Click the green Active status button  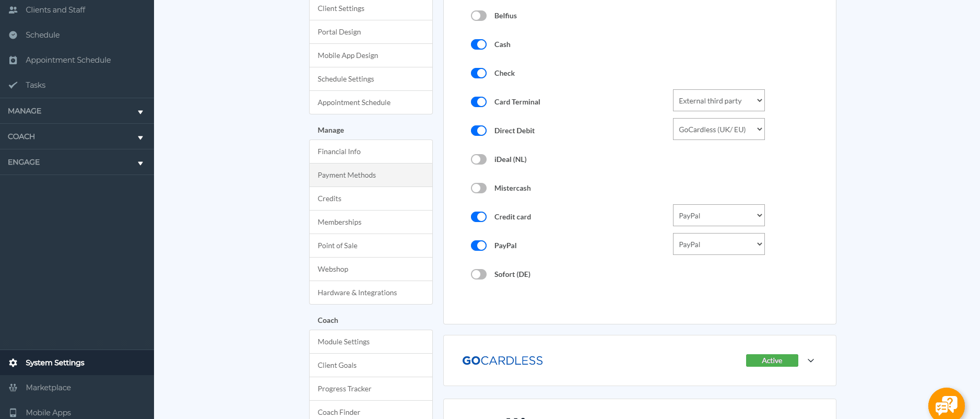pos(772,360)
